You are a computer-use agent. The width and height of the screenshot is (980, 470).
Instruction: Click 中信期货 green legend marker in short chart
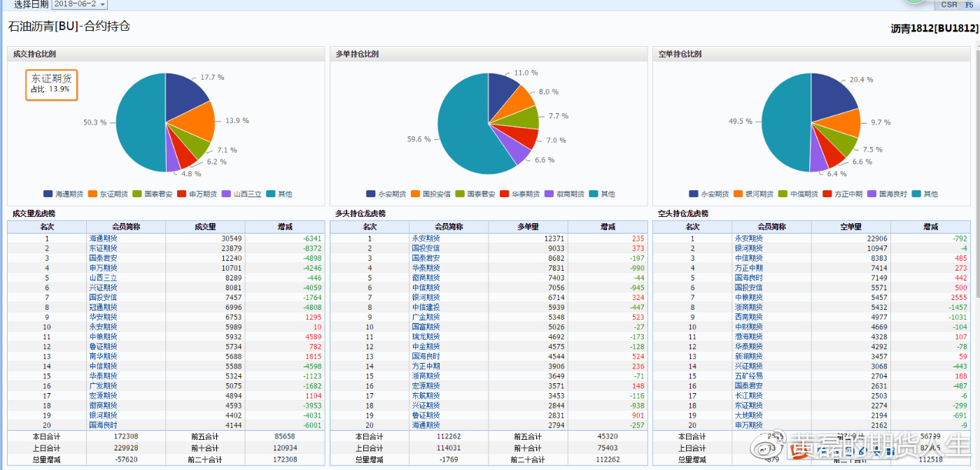click(x=783, y=194)
